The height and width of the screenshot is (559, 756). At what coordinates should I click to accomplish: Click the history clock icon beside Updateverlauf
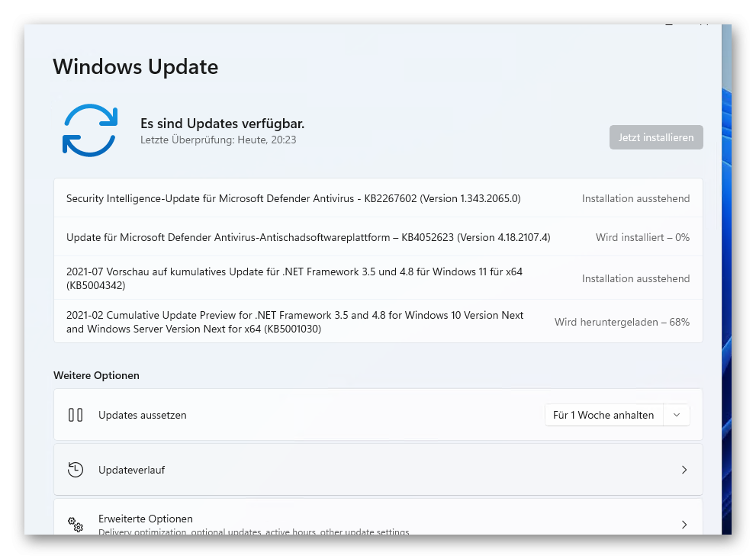pyautogui.click(x=76, y=470)
